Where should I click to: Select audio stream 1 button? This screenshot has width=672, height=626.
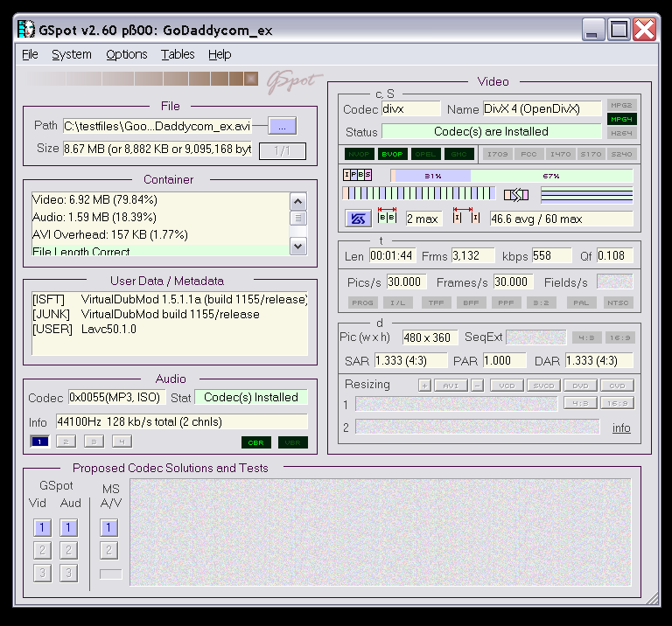point(40,442)
